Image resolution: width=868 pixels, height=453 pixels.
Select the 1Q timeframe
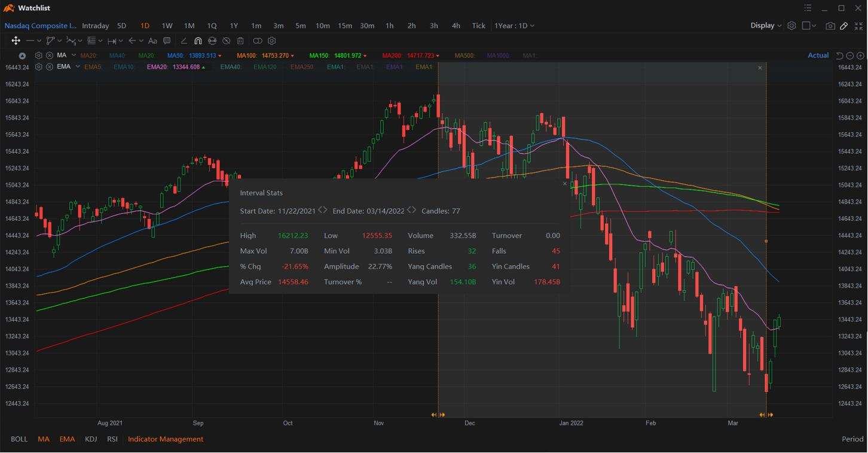[x=212, y=26]
